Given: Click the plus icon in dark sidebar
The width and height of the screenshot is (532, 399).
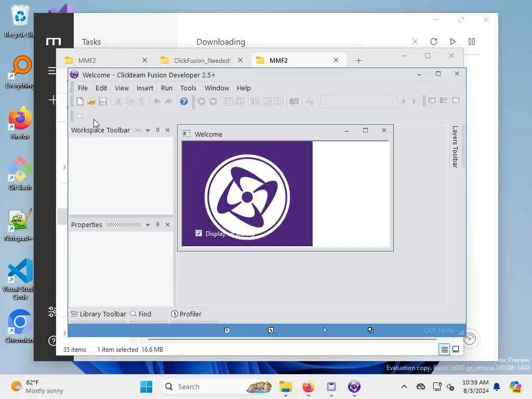Looking at the screenshot, I should click(x=52, y=100).
